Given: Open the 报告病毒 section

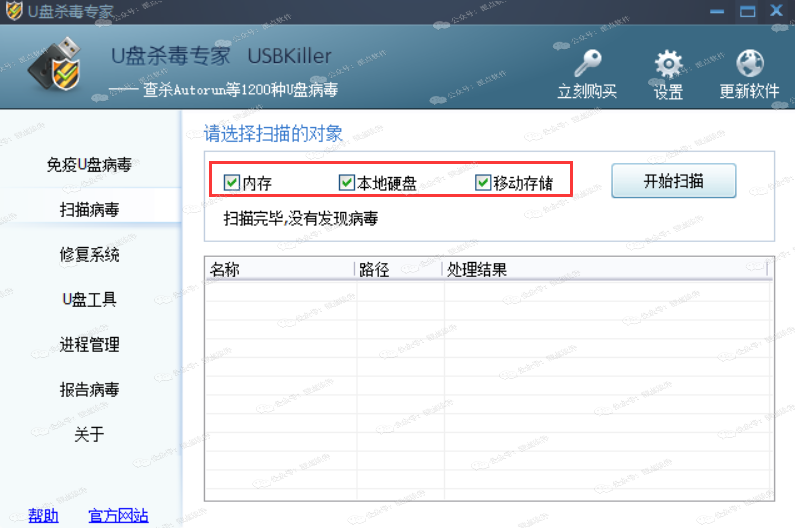Looking at the screenshot, I should (89, 390).
